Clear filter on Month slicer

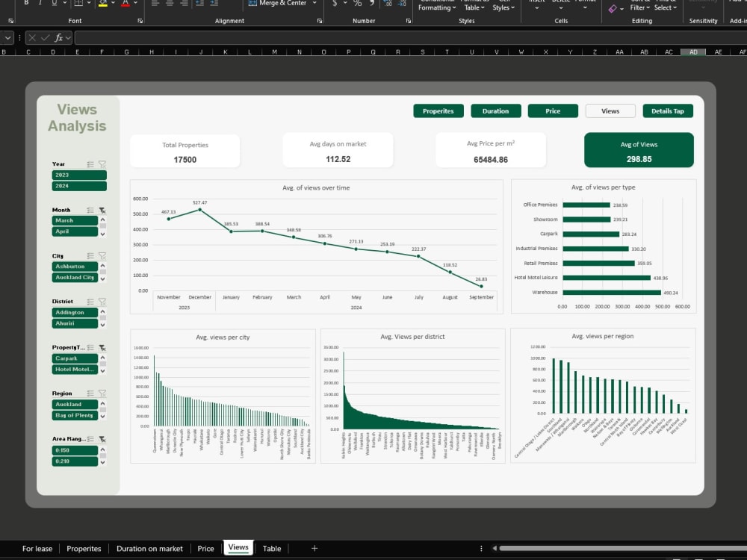(x=102, y=210)
